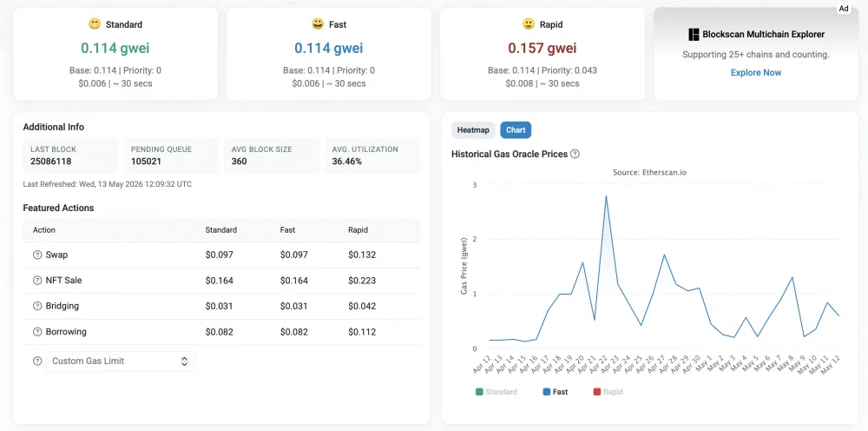Click the Blockscan logo icon in the ad

(x=694, y=35)
